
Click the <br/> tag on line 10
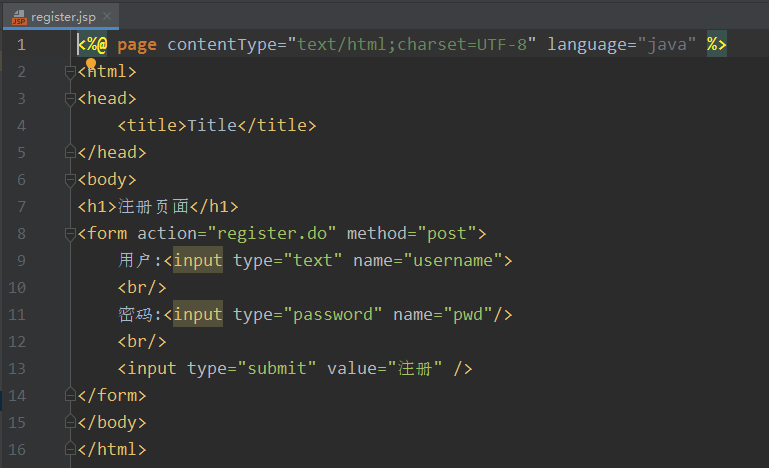pos(142,287)
